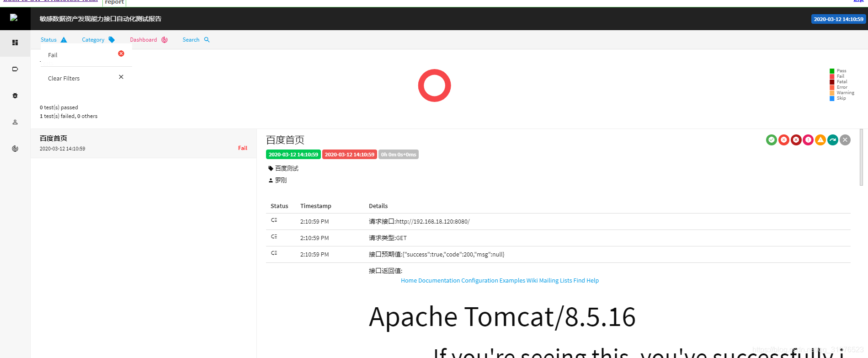Click the Timestamp column header
868x358 pixels.
pyautogui.click(x=316, y=206)
